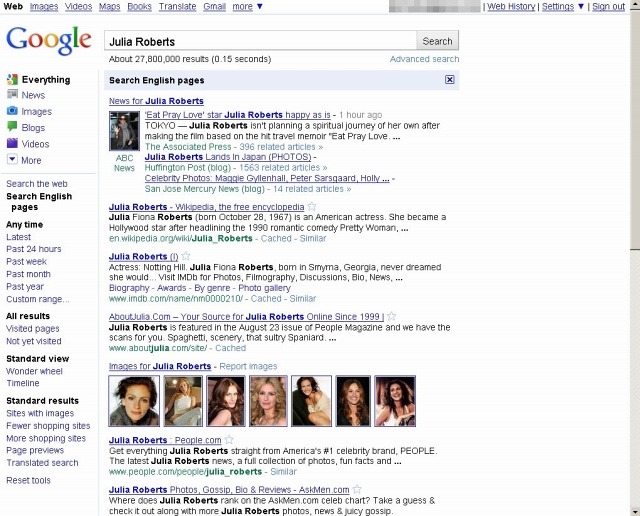This screenshot has width=640, height=516.
Task: Click the Search button
Action: 437,41
